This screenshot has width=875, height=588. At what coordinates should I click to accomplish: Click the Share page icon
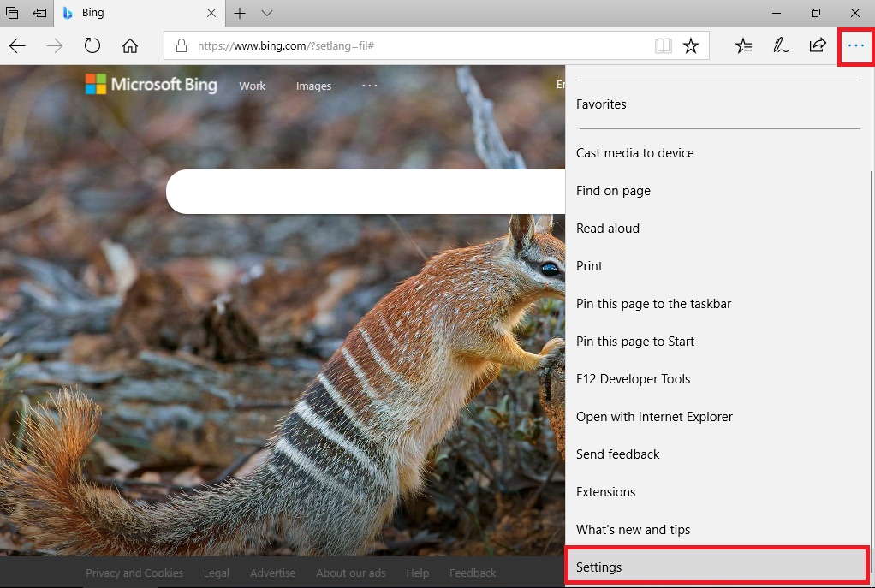[x=818, y=46]
